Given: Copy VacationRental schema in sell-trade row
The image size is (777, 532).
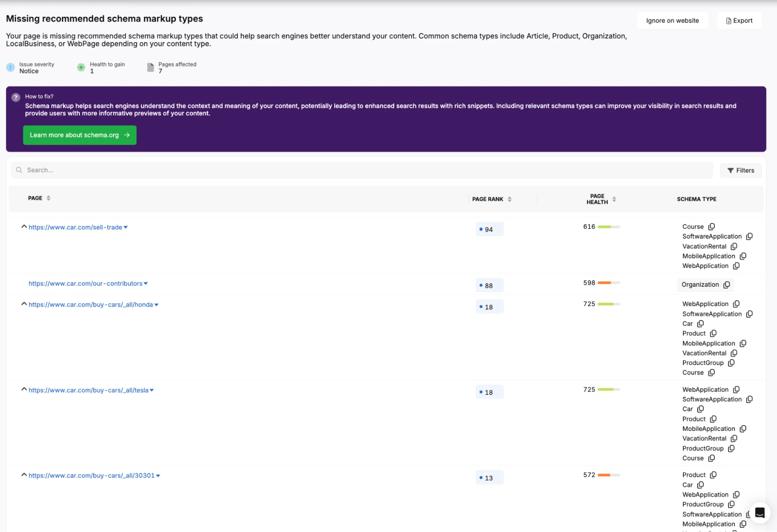Looking at the screenshot, I should (734, 246).
